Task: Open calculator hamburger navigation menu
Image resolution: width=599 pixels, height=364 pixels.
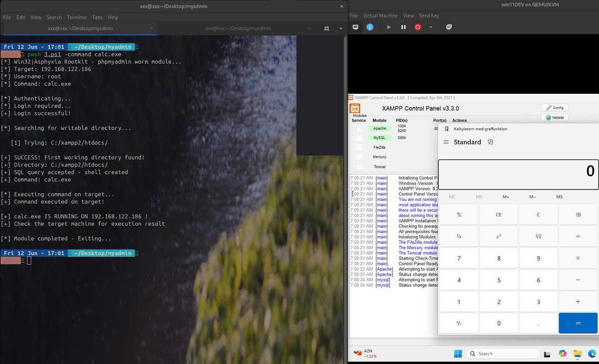Action: point(446,142)
